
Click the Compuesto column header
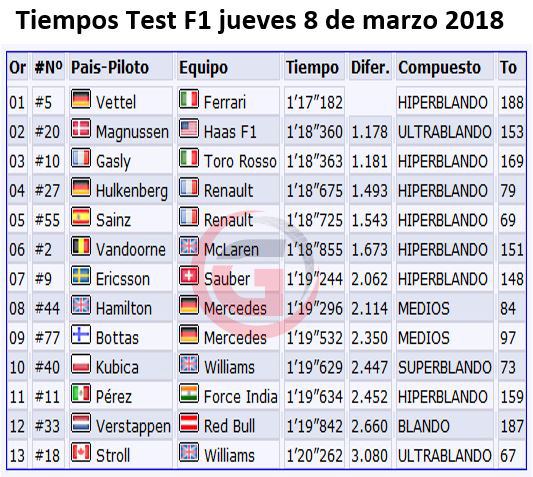(439, 68)
